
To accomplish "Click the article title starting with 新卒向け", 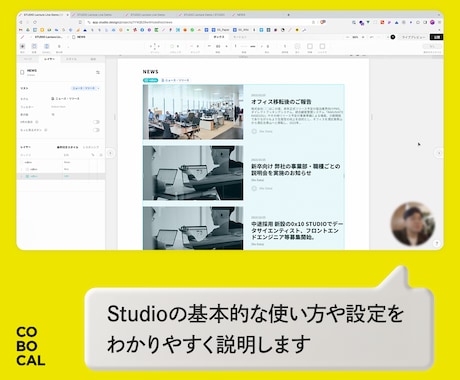I will (296, 169).
